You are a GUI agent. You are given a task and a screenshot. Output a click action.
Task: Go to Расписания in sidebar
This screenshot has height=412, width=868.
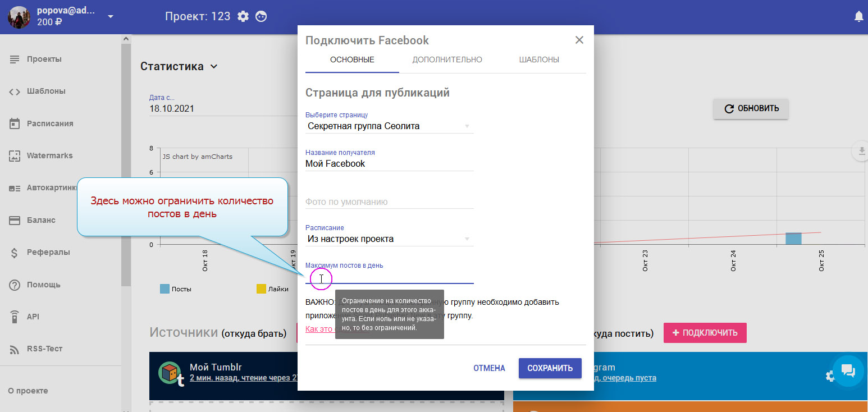pyautogui.click(x=49, y=123)
